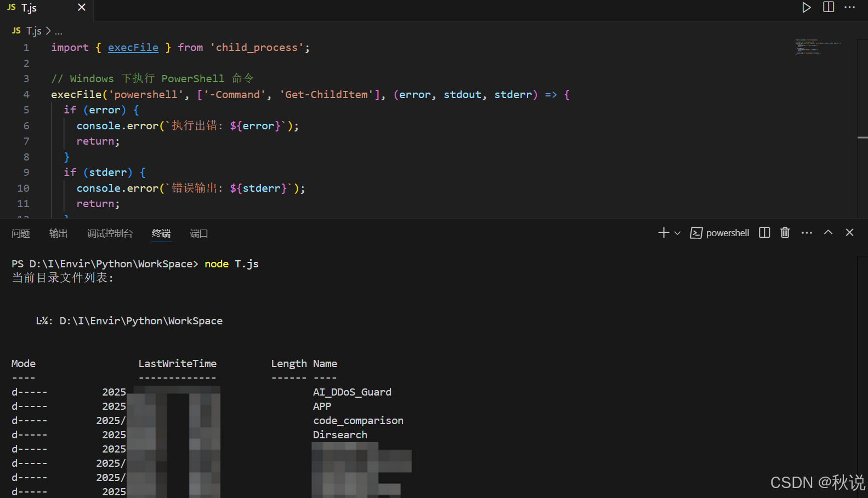This screenshot has width=868, height=498.
Task: Open the 问题 panel tab
Action: [x=21, y=233]
